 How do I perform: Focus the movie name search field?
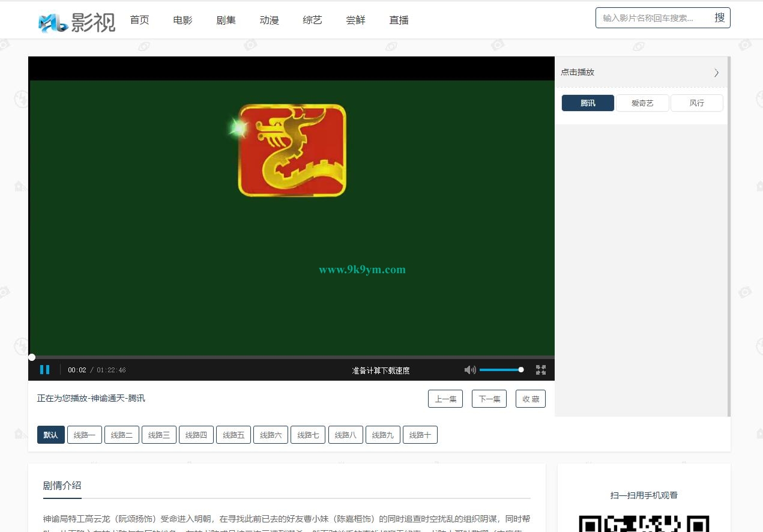651,18
